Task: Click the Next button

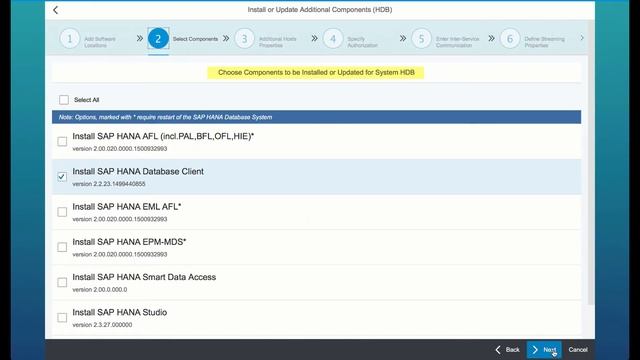Action: point(544,350)
